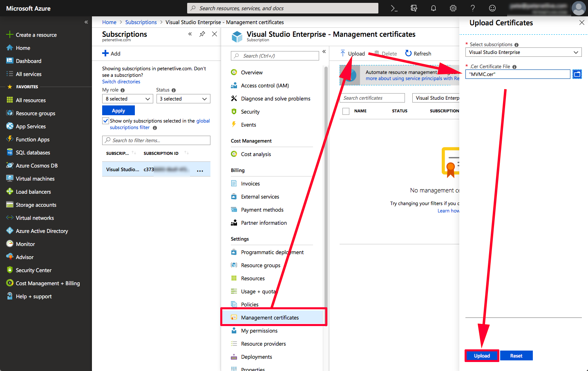Viewport: 588px width, 371px height.
Task: Tick the select-all certificates checkbox
Action: (346, 111)
